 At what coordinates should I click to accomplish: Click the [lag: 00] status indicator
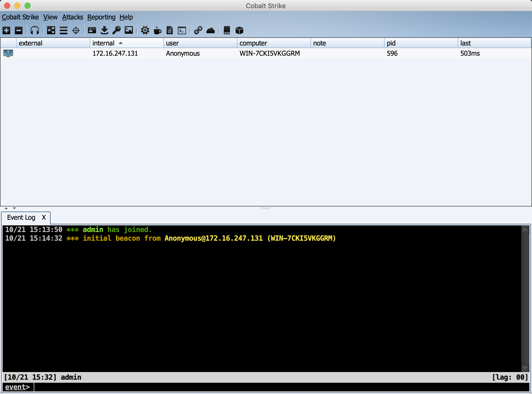click(510, 377)
